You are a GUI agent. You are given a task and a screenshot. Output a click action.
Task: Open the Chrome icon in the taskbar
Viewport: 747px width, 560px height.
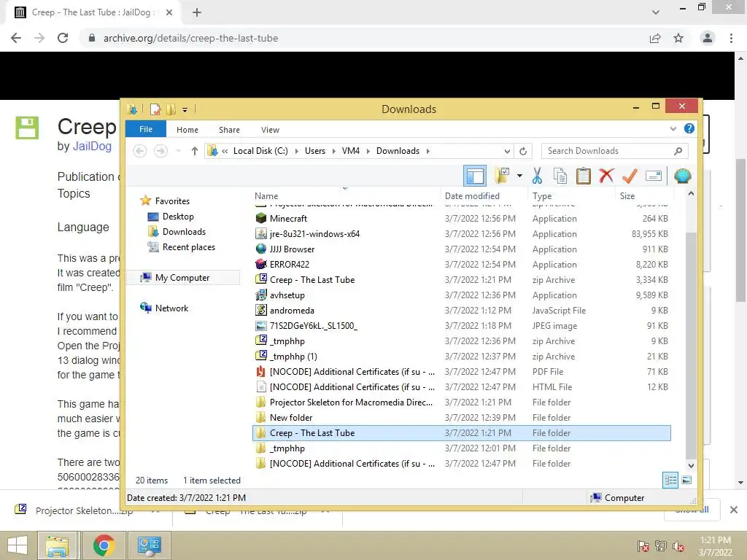point(104,545)
